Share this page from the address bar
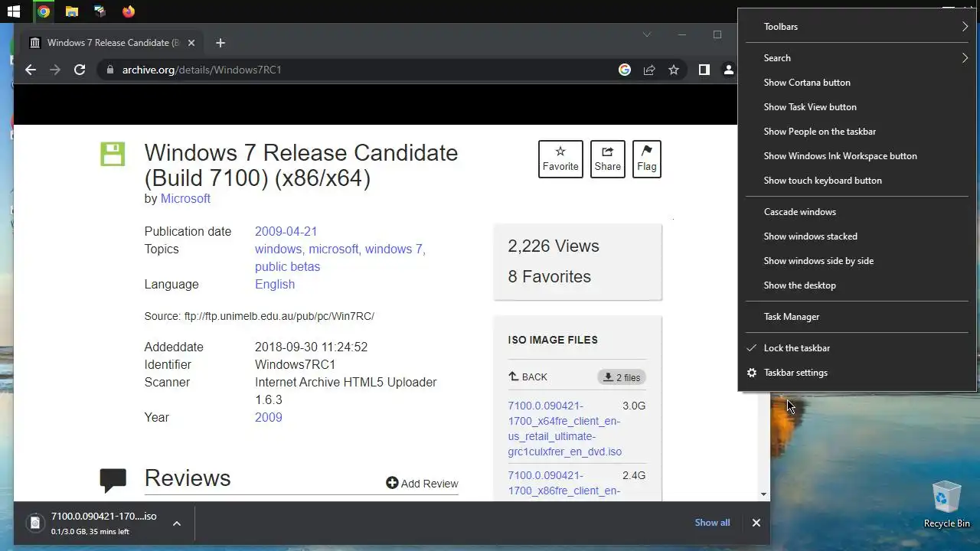Image resolution: width=980 pixels, height=551 pixels. point(649,70)
